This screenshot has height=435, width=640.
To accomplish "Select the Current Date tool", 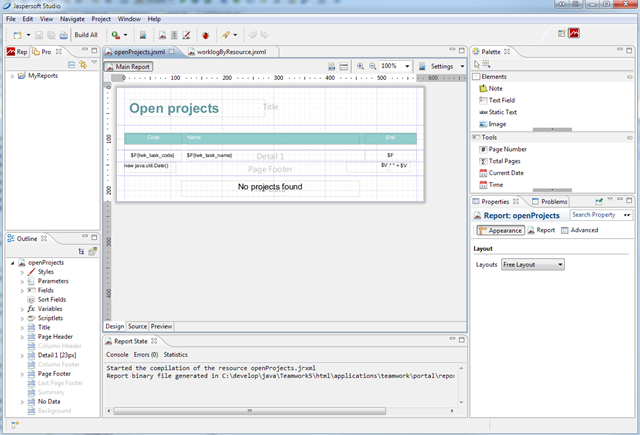I will click(x=507, y=173).
